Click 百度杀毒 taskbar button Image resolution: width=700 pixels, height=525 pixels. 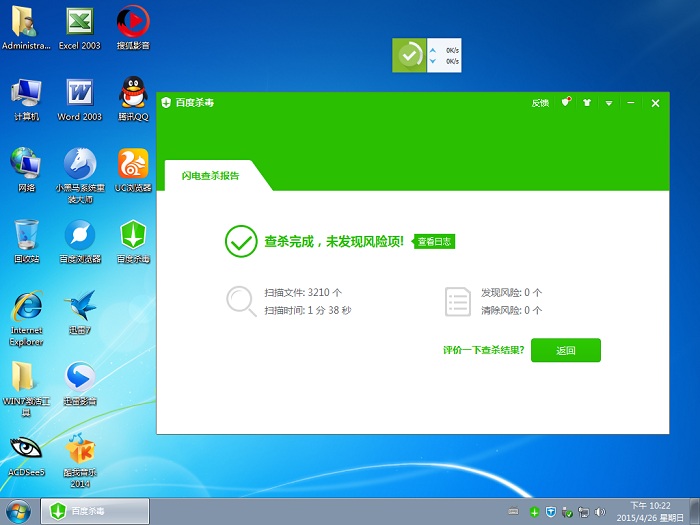pyautogui.click(x=94, y=512)
